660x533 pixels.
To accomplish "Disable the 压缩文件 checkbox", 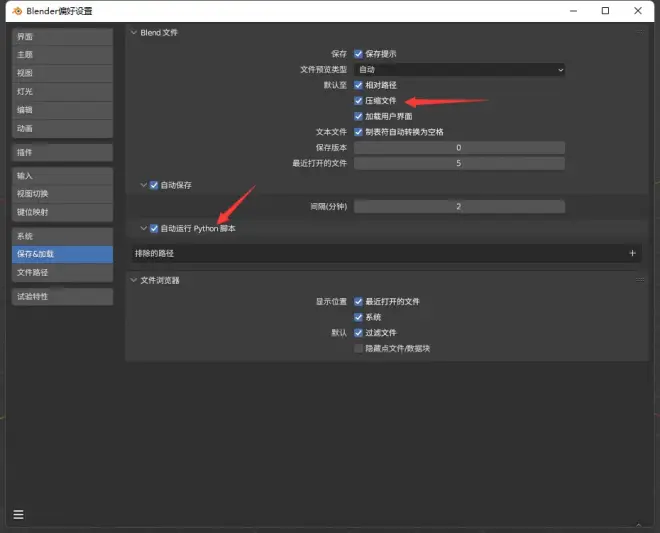I will [358, 101].
